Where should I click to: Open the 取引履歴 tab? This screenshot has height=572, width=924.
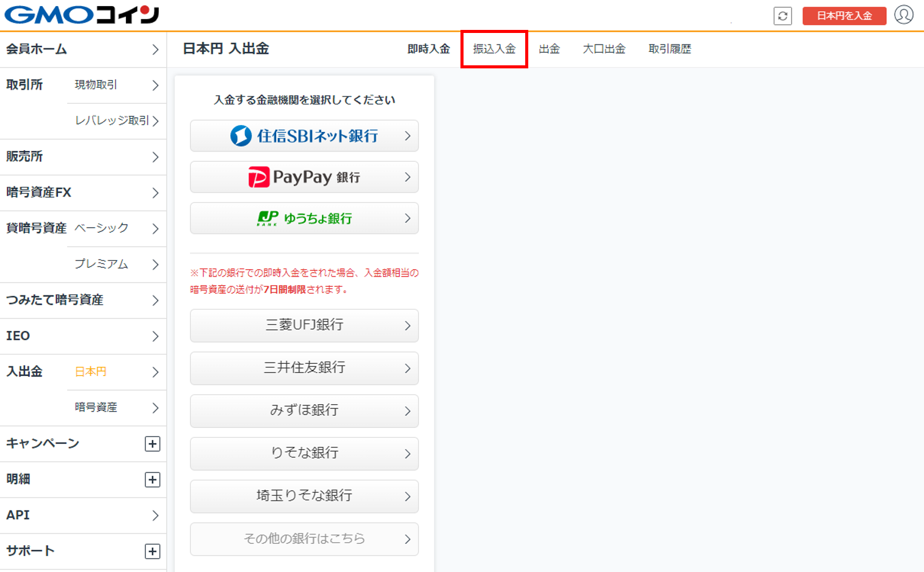point(670,48)
